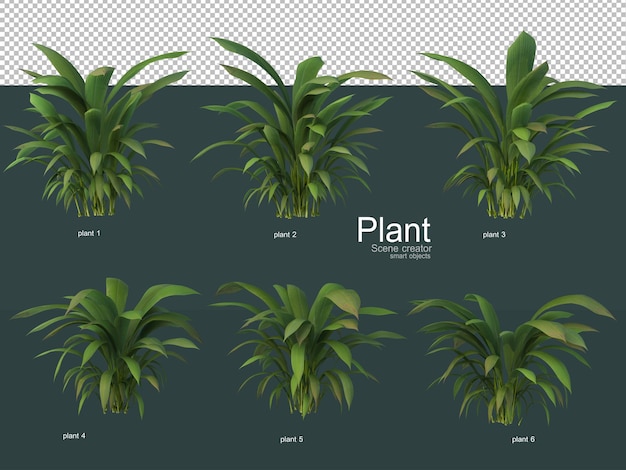Select the plant 4 thumbnail image
Image resolution: width=626 pixels, height=470 pixels.
tap(106, 348)
